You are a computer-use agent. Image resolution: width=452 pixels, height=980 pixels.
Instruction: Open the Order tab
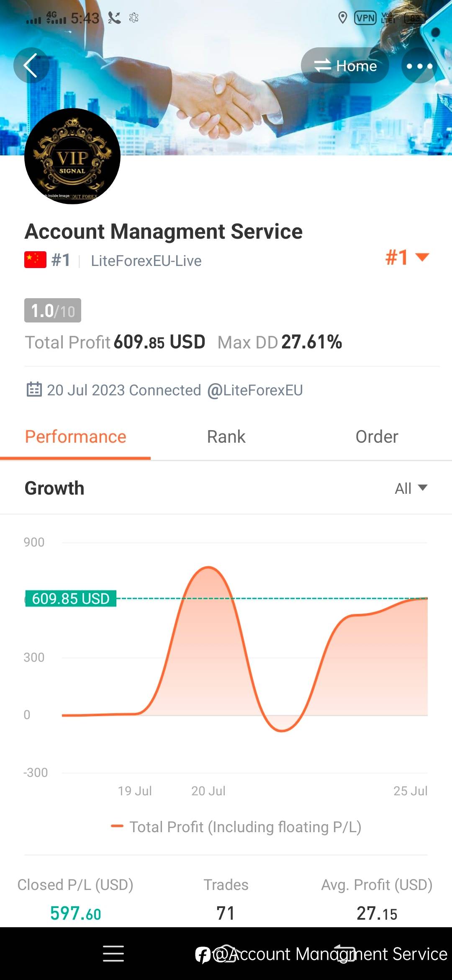click(x=377, y=437)
